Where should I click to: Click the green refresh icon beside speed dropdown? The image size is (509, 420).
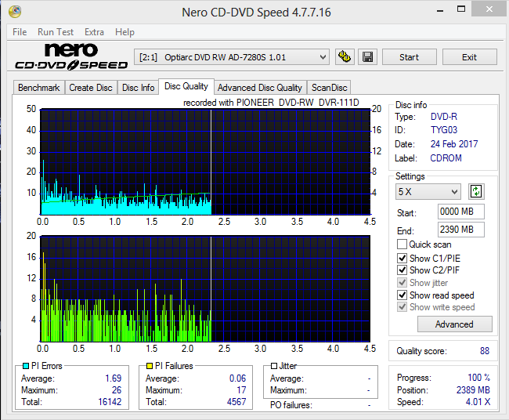(476, 191)
